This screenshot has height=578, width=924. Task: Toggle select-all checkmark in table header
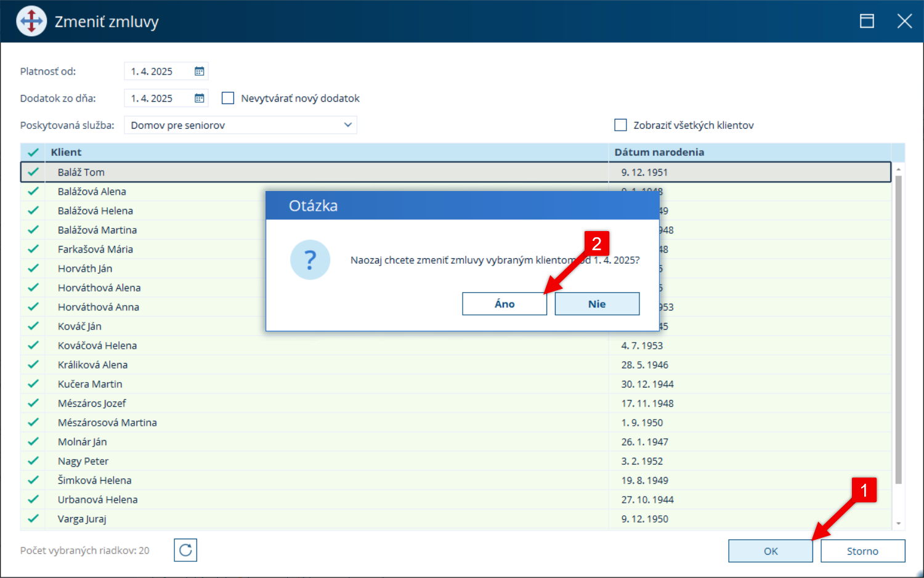33,152
